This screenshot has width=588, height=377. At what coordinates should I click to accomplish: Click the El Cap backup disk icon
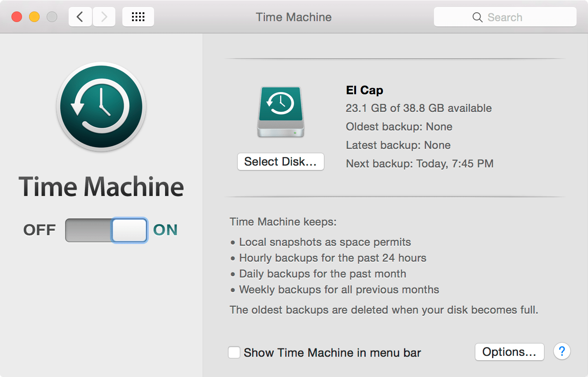280,111
